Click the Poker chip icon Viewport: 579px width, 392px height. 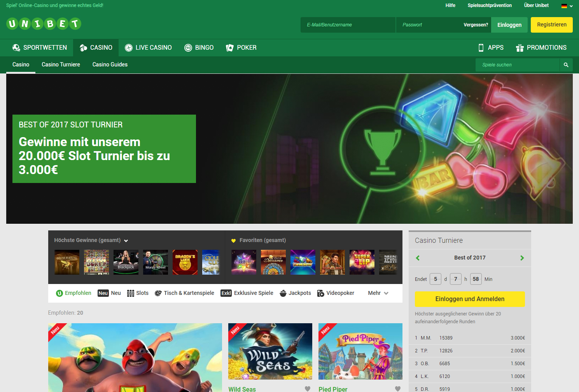[229, 47]
